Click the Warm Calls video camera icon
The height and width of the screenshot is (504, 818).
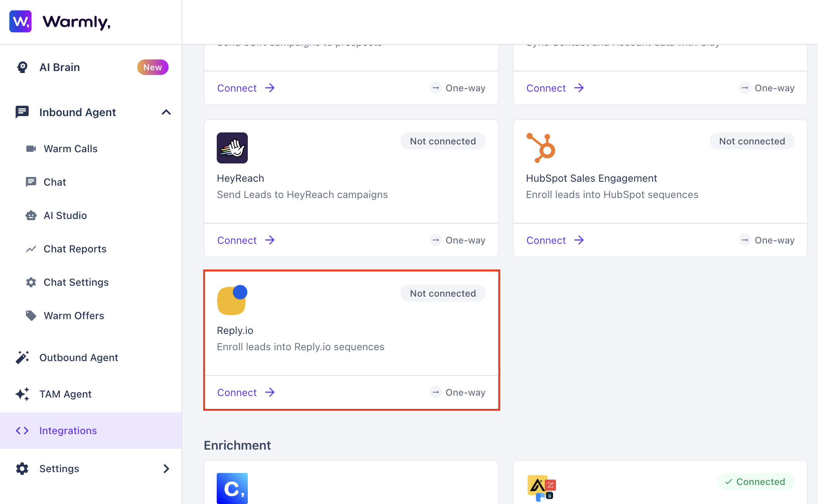tap(31, 149)
